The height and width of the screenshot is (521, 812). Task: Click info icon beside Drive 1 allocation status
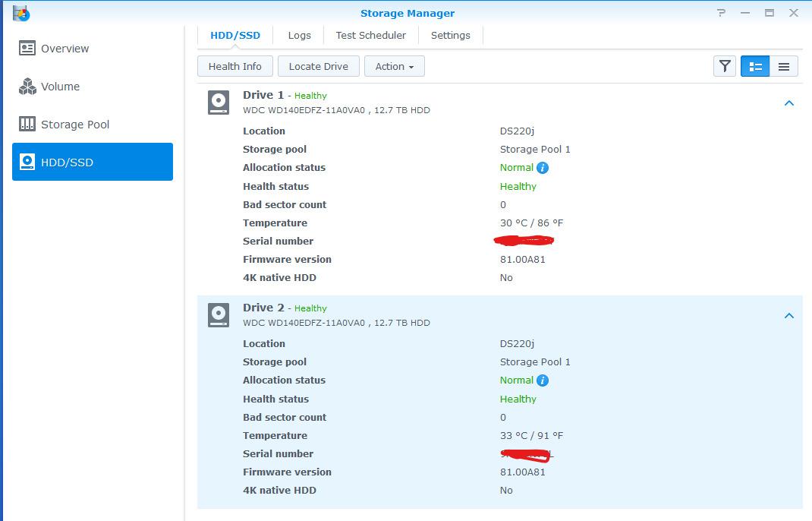coord(543,168)
